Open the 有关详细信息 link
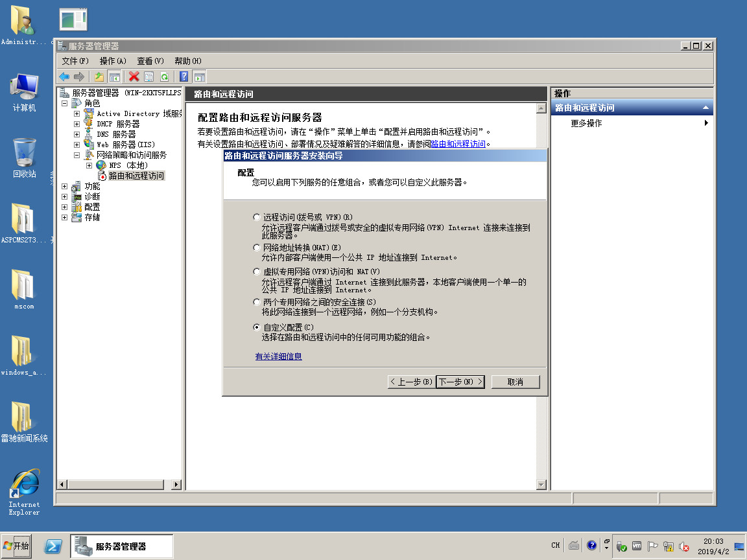Image resolution: width=747 pixels, height=560 pixels. click(x=278, y=356)
